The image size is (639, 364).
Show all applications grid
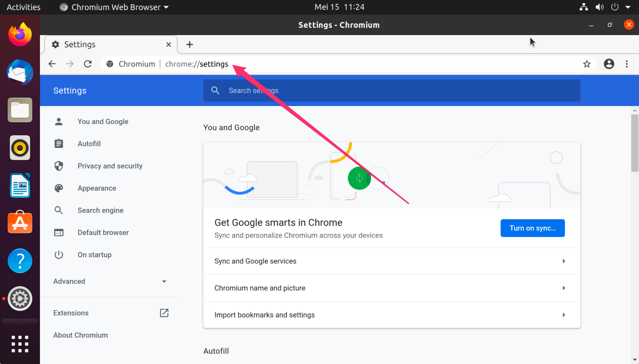pyautogui.click(x=20, y=344)
